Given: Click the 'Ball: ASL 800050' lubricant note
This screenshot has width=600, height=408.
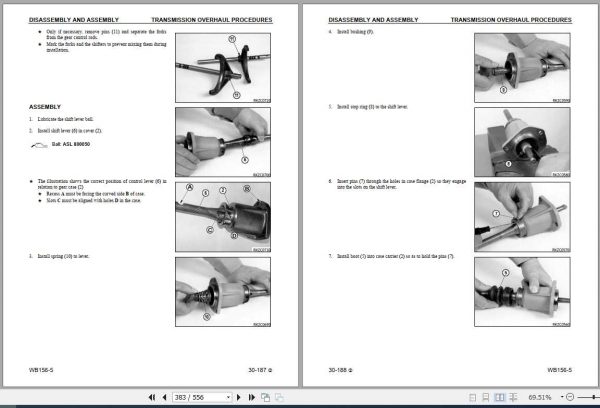Looking at the screenshot, I should [71, 144].
